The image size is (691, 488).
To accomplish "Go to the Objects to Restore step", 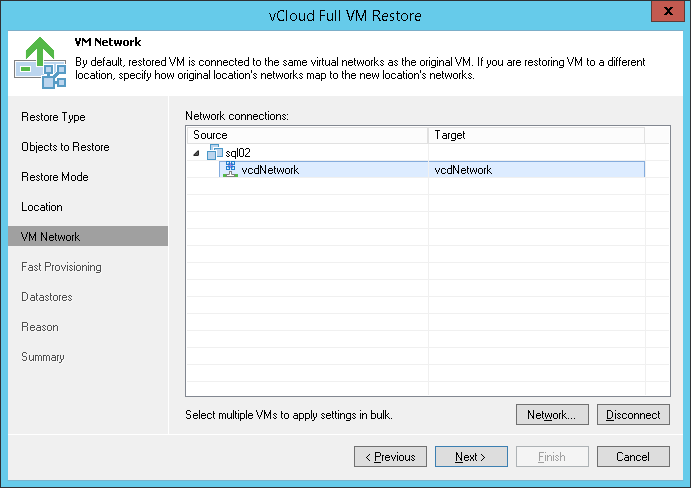I will [x=65, y=147].
